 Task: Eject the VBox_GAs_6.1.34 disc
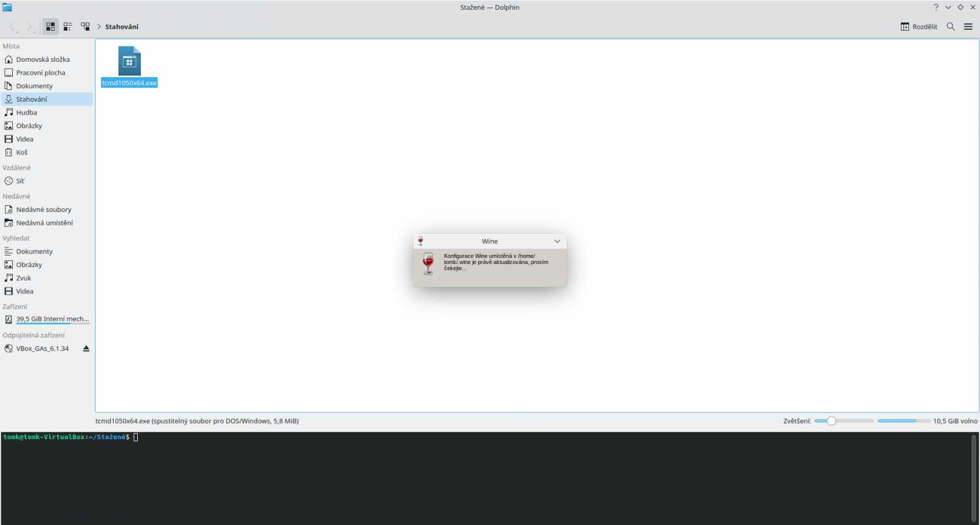(x=86, y=349)
